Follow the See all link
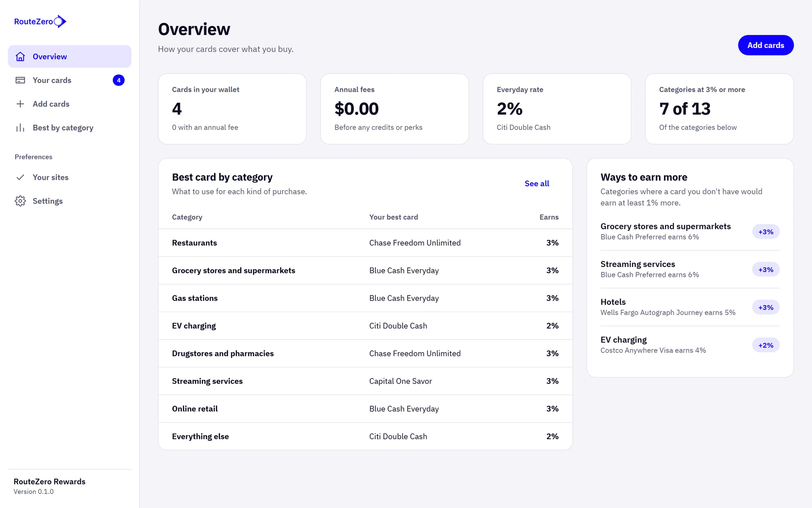 [537, 184]
